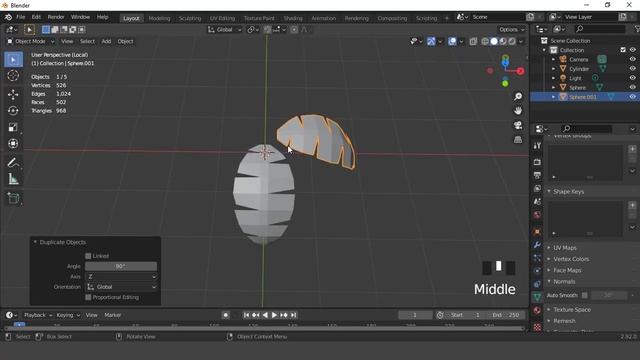Enable solid viewport shading mode
The width and height of the screenshot is (640, 360).
point(494,41)
